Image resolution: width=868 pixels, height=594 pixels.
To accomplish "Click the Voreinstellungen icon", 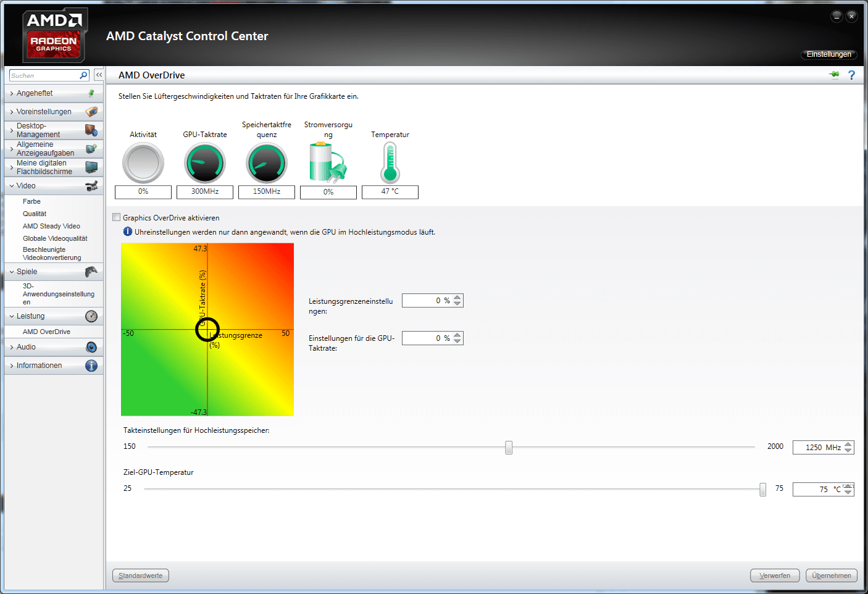I will click(91, 112).
